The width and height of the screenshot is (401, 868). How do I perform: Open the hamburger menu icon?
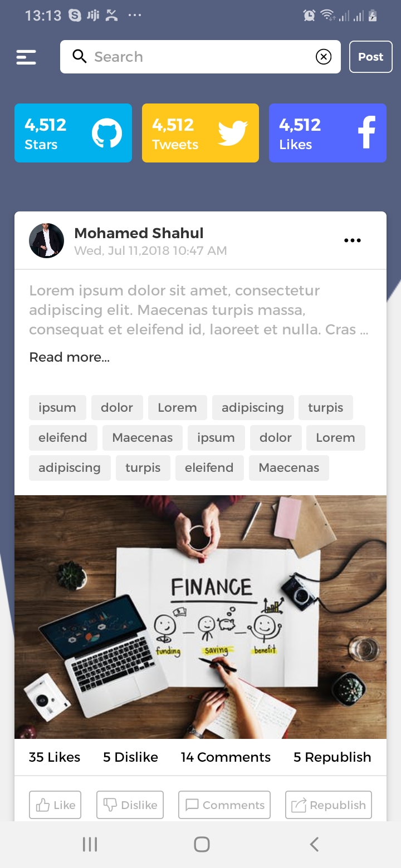pos(26,57)
